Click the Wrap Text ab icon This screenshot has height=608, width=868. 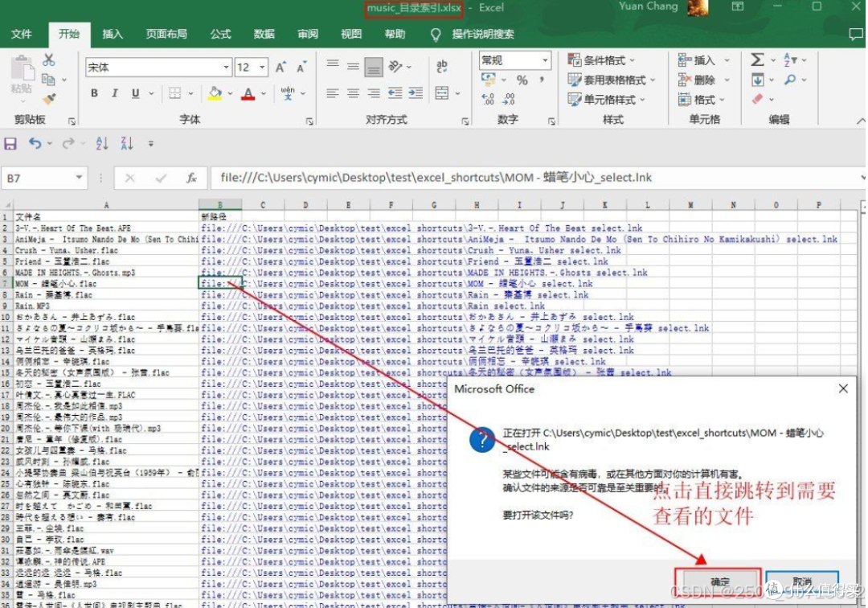(x=442, y=67)
